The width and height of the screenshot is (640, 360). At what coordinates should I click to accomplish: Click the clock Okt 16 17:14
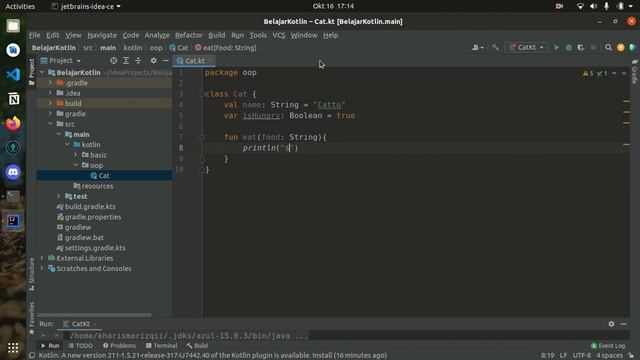click(333, 6)
